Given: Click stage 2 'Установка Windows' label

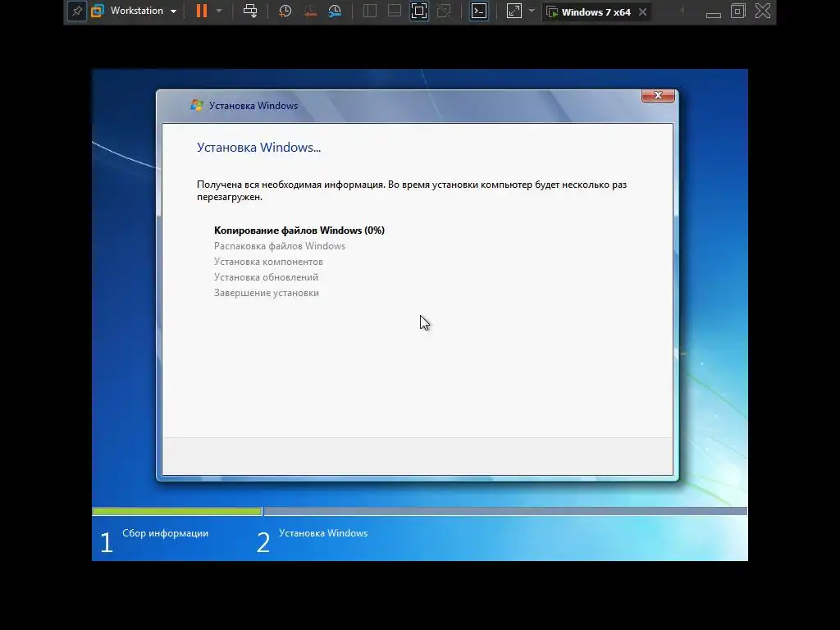Looking at the screenshot, I should [x=323, y=533].
